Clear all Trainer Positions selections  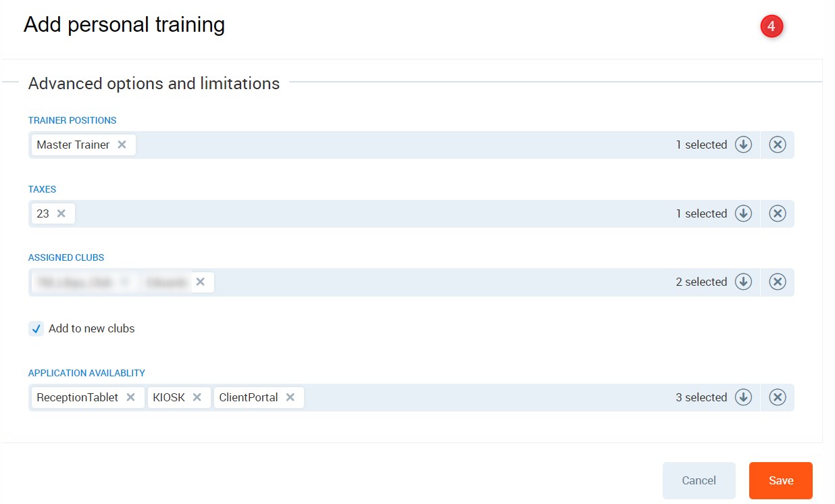tap(778, 145)
